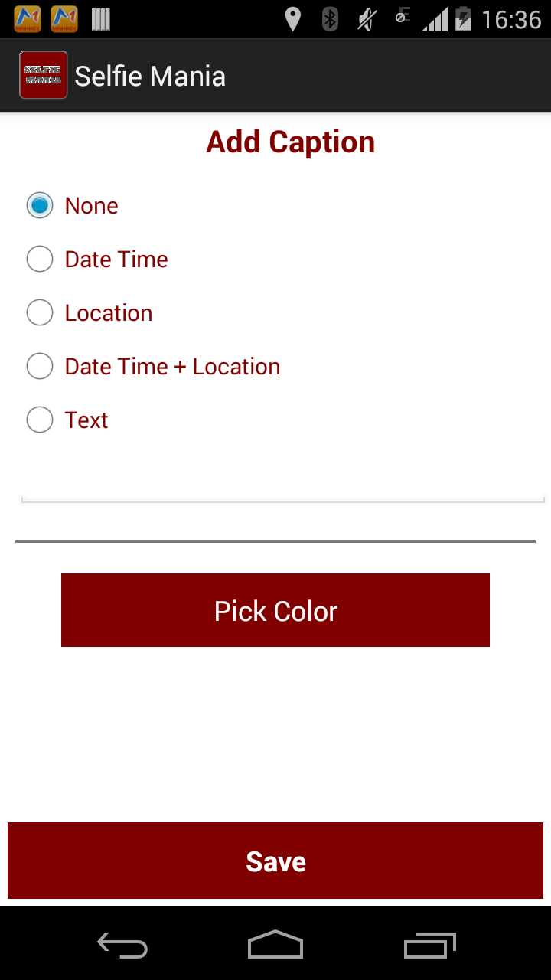Tap the barcode notification icon
Image resolution: width=551 pixels, height=980 pixels.
click(x=101, y=19)
